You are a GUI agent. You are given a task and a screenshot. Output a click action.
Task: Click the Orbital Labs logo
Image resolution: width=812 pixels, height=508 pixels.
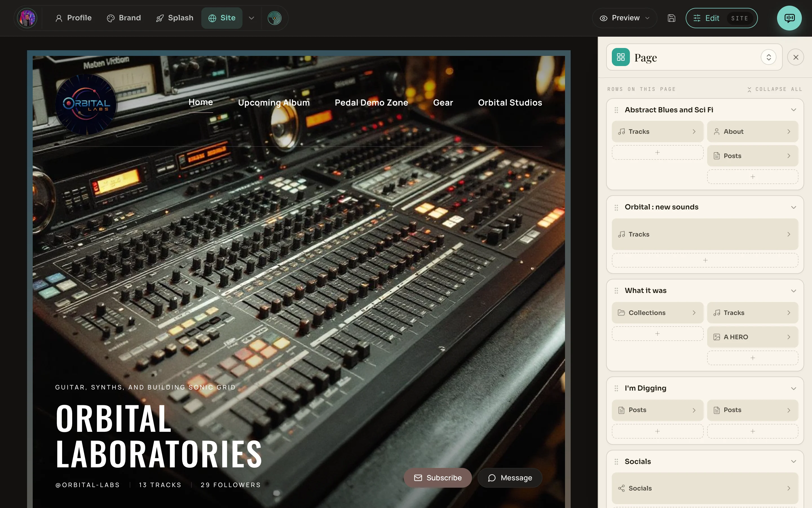[x=86, y=104]
